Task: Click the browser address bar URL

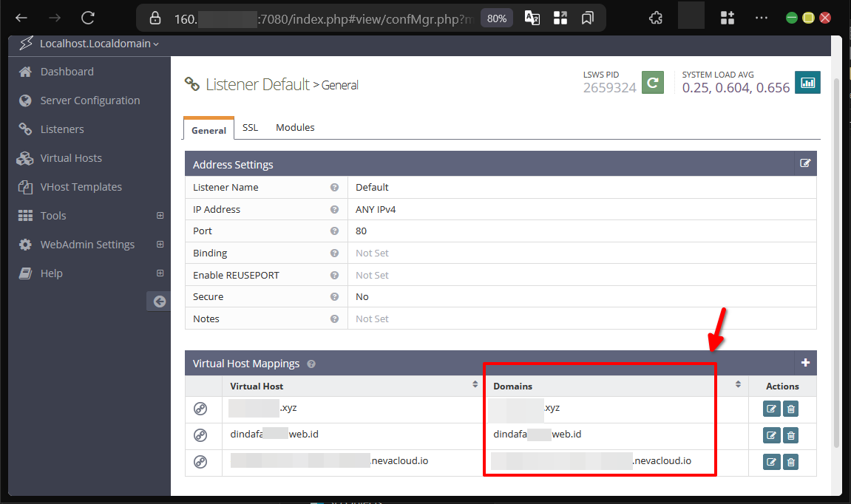Action: [323, 19]
